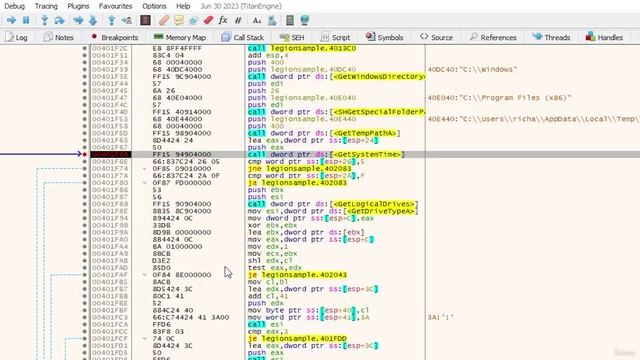Toggle breakpoint bullet at address 00401F5D

(x=84, y=133)
